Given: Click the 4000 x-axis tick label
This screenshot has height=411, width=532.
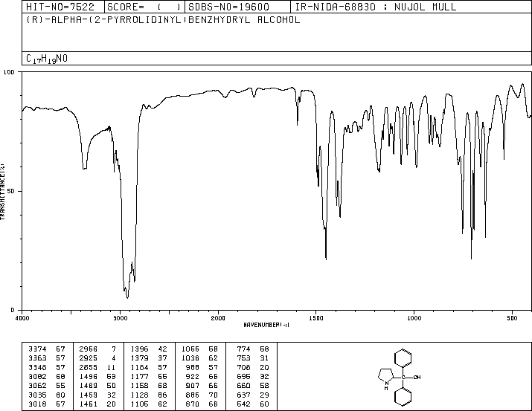Looking at the screenshot, I should click(22, 318).
